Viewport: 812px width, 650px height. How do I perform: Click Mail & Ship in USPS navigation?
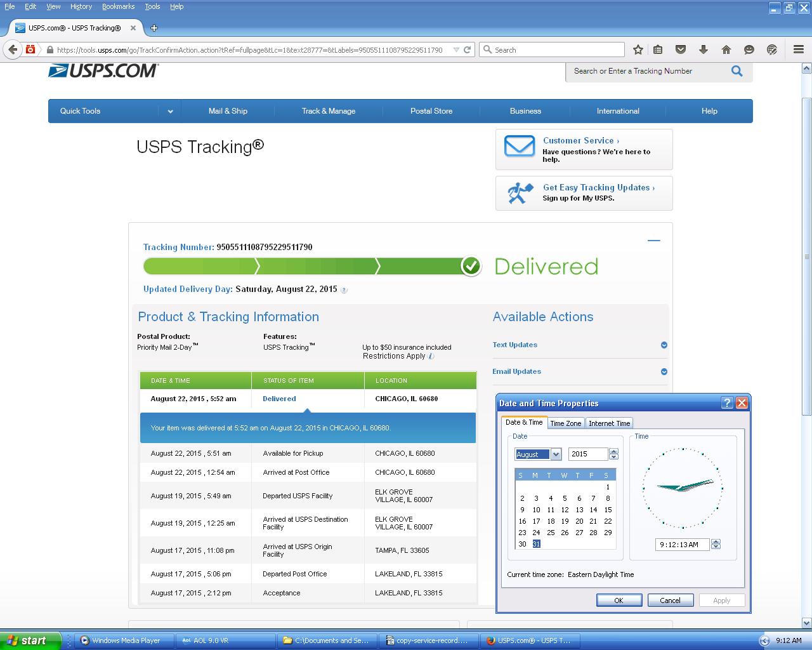pos(228,111)
